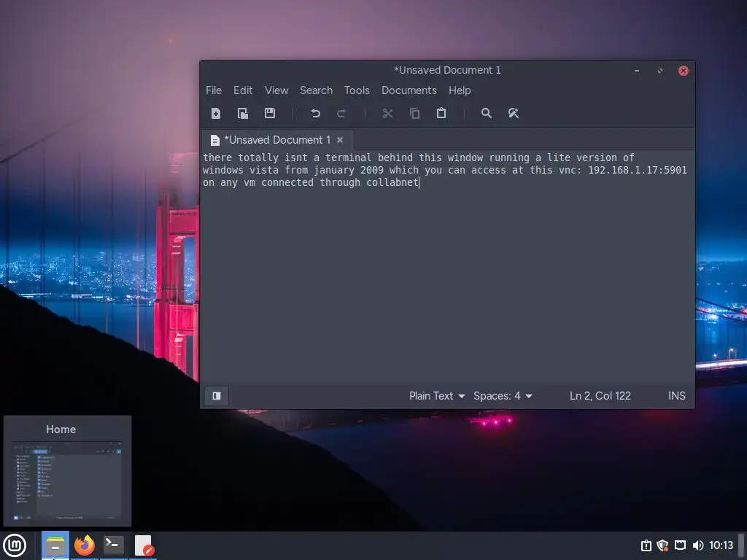Open the File menu
Image resolution: width=747 pixels, height=560 pixels.
[214, 90]
